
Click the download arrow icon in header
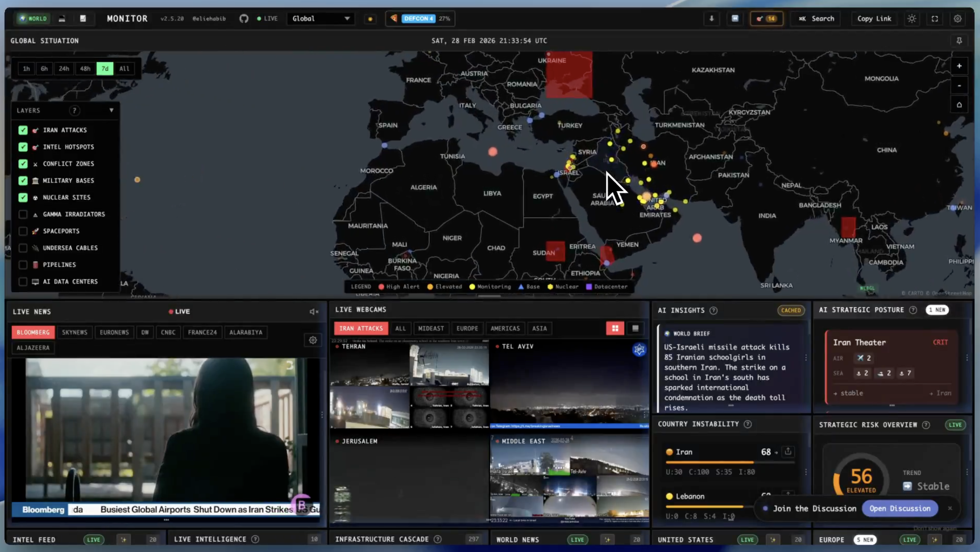click(711, 19)
